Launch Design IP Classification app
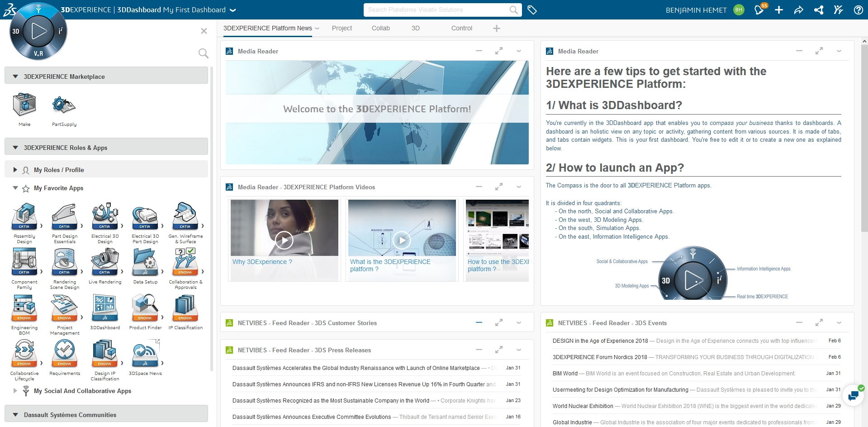The width and height of the screenshot is (868, 427). coord(104,354)
